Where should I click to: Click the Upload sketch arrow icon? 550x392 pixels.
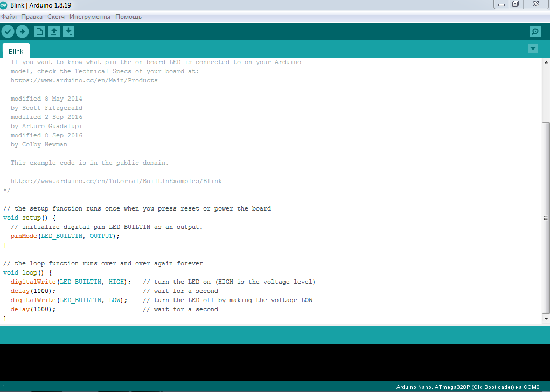[x=23, y=32]
